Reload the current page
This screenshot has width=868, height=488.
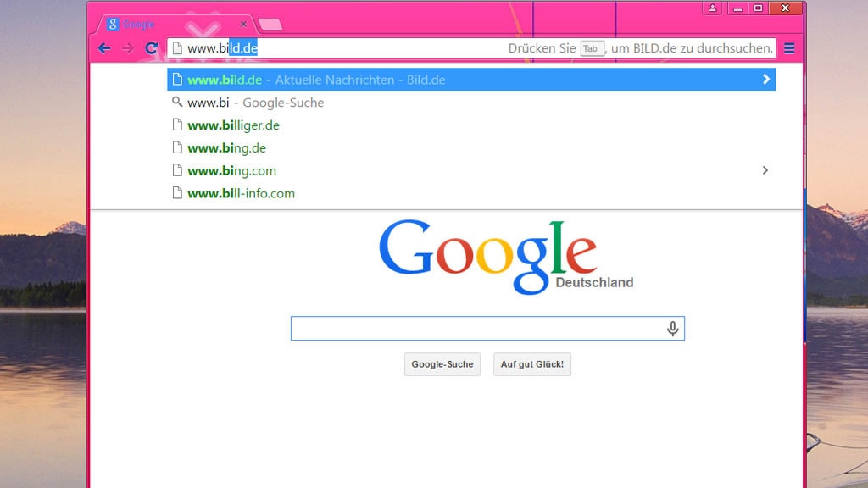click(x=151, y=48)
